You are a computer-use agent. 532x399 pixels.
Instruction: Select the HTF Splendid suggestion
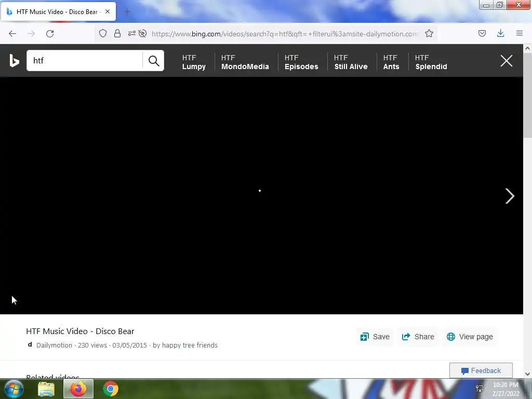(x=431, y=62)
